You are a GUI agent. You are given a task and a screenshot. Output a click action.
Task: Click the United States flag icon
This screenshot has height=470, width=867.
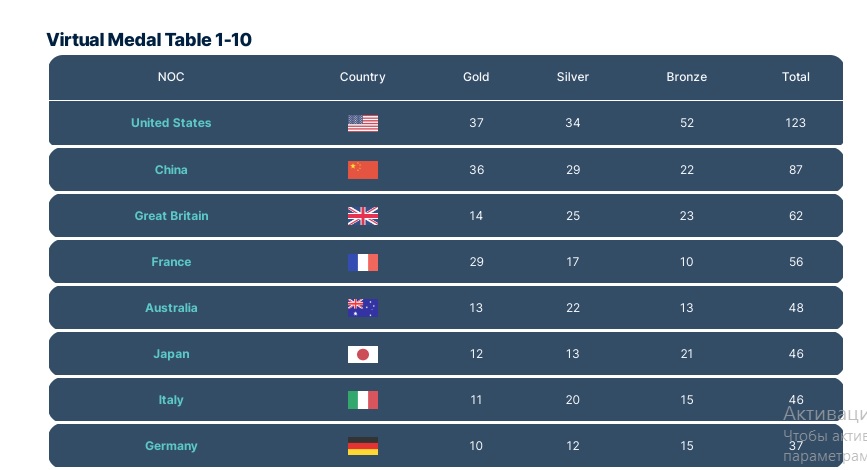click(362, 123)
